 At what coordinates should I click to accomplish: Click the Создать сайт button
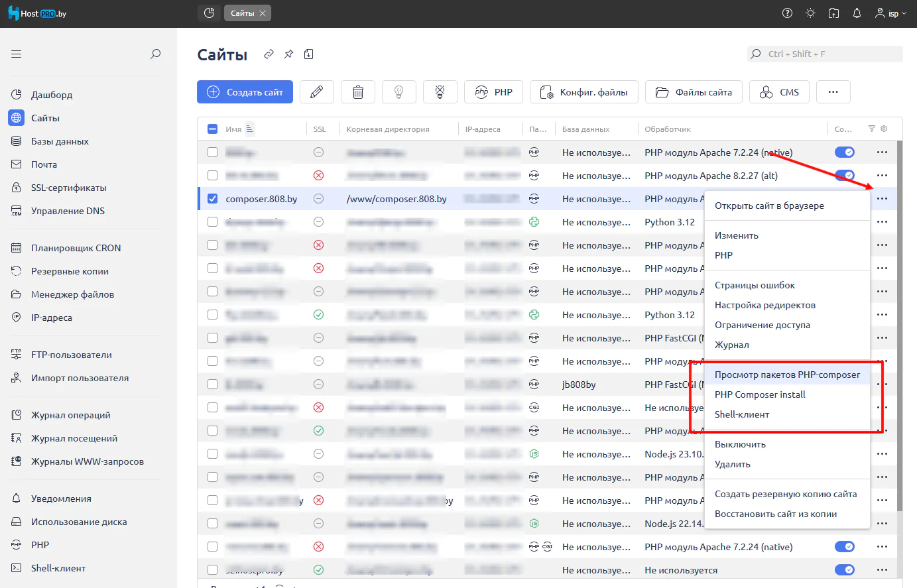pos(245,92)
